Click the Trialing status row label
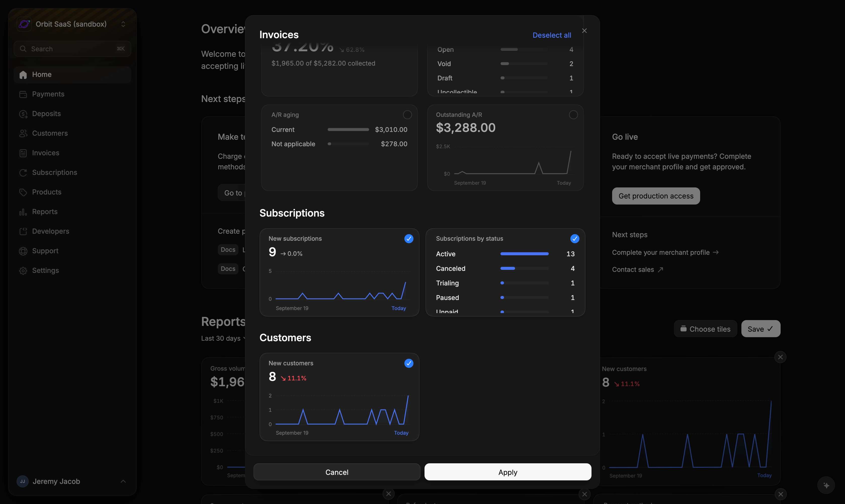845x504 pixels. click(447, 283)
